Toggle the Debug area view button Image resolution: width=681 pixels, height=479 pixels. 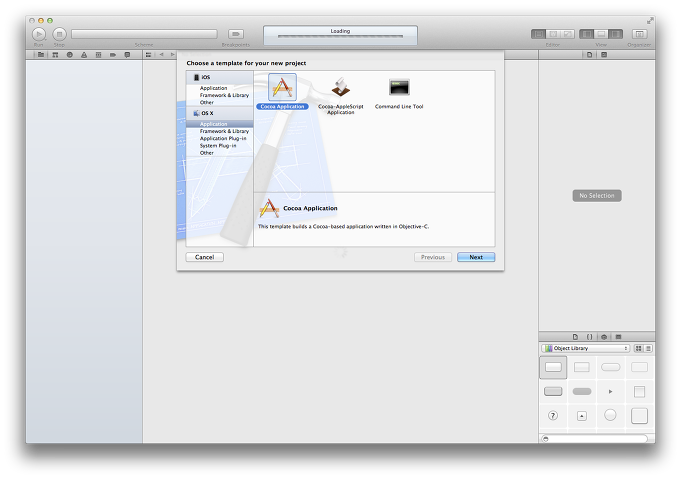pos(601,34)
